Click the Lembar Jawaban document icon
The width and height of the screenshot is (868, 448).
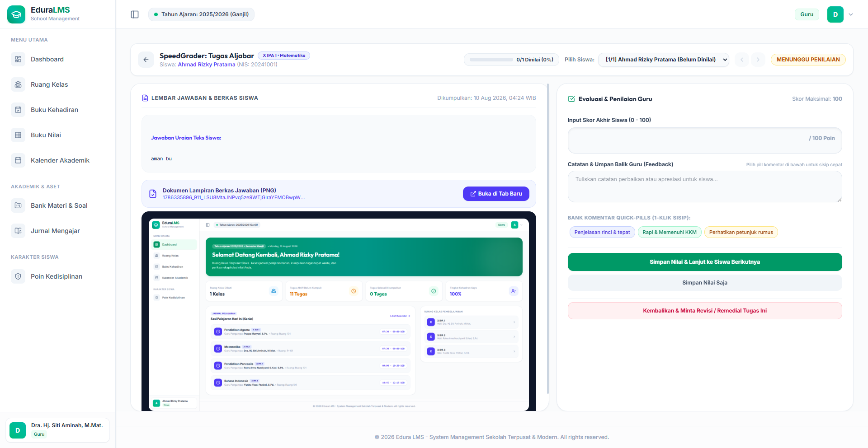click(x=145, y=98)
